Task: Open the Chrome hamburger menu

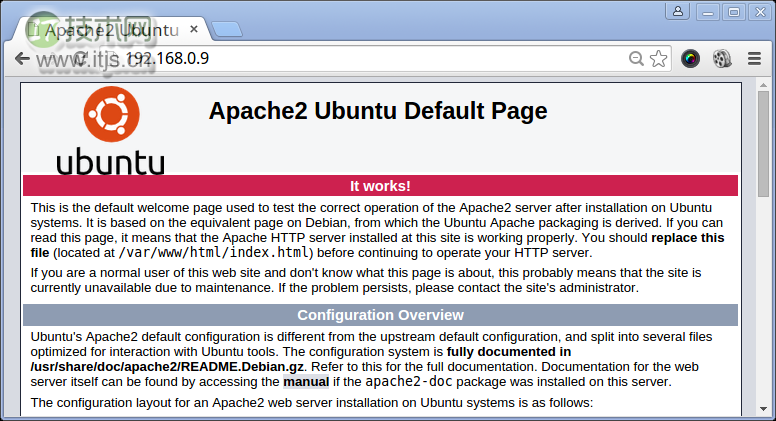Action: pos(754,58)
